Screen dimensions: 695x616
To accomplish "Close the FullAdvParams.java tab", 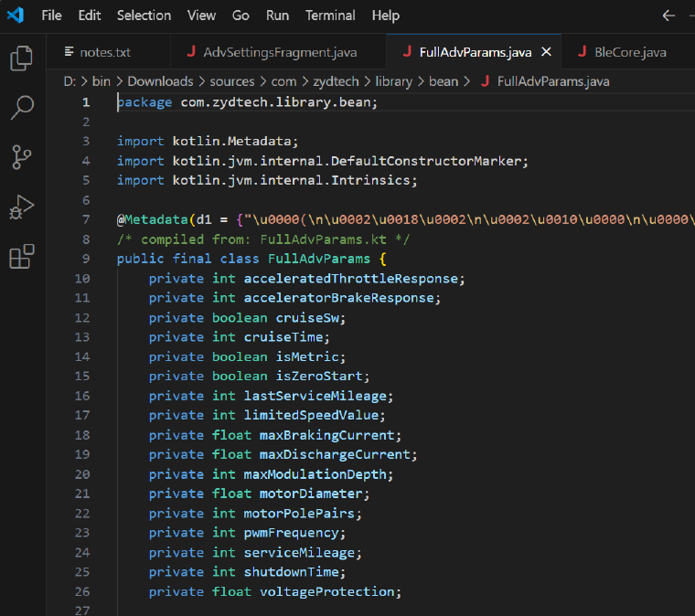I will (547, 52).
